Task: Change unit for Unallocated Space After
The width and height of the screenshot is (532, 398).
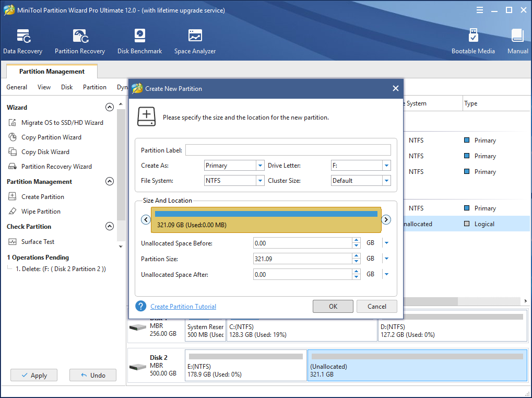Action: coord(386,274)
